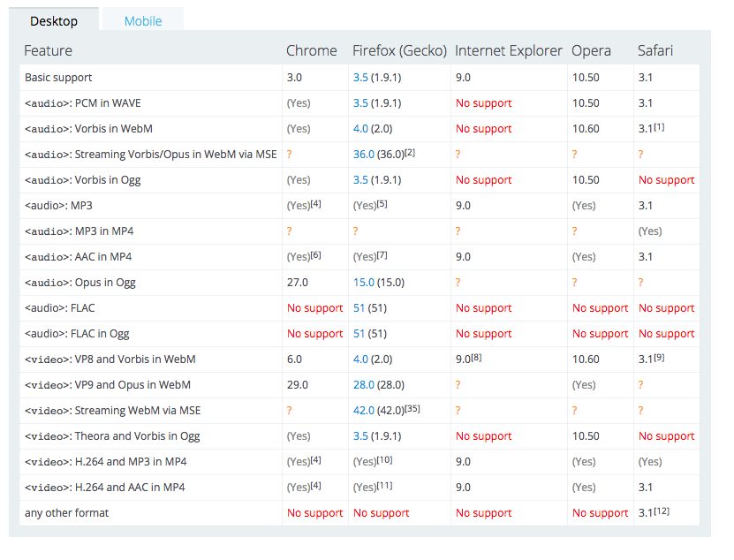Click Chrome 6.0 in VP8 and Vorbis row

294,359
